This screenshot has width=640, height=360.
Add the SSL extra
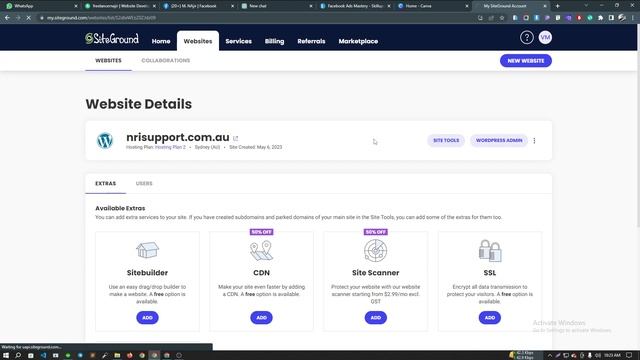[x=490, y=318]
